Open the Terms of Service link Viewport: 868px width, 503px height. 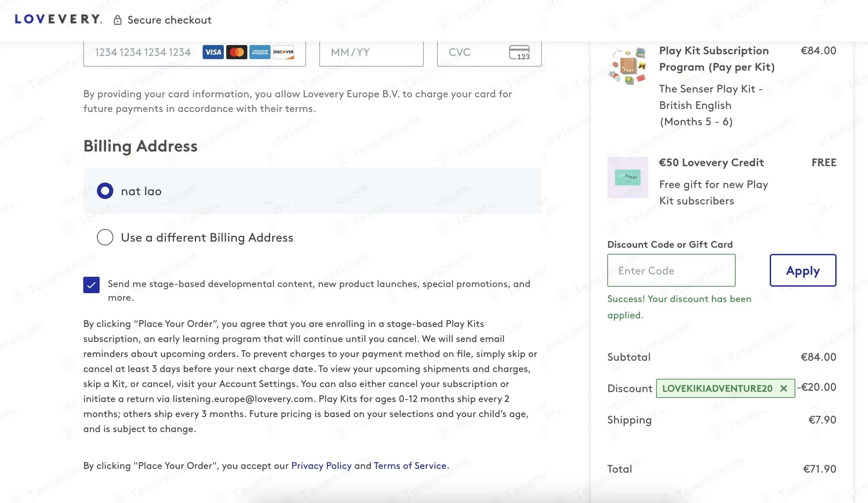(x=410, y=466)
